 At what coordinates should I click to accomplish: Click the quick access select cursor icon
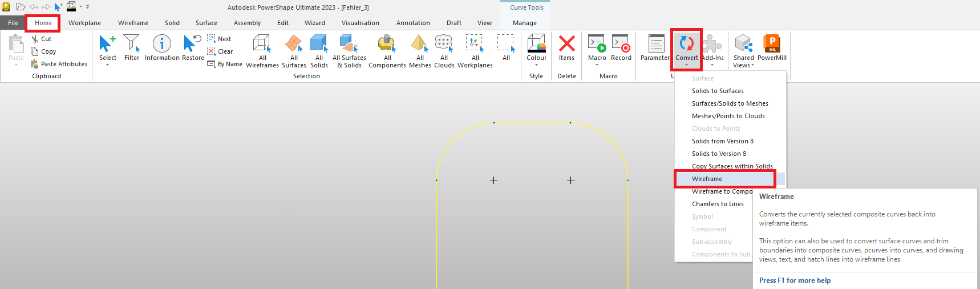pyautogui.click(x=58, y=7)
